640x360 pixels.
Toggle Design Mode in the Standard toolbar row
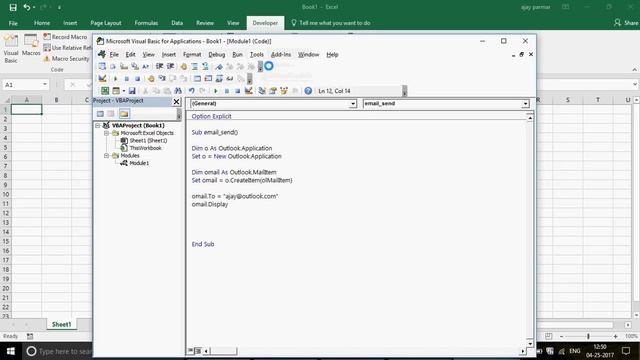pos(248,91)
